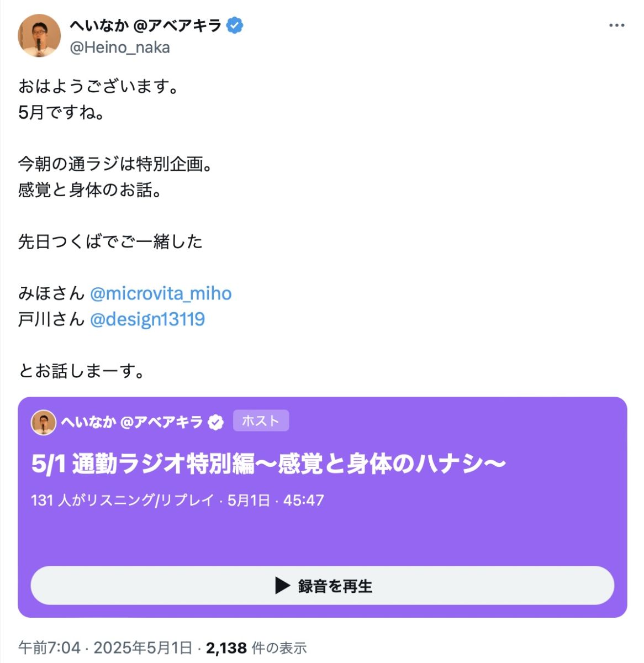Image resolution: width=644 pixels, height=663 pixels.
Task: Open the @microvita_miho mention
Action: pos(161,293)
